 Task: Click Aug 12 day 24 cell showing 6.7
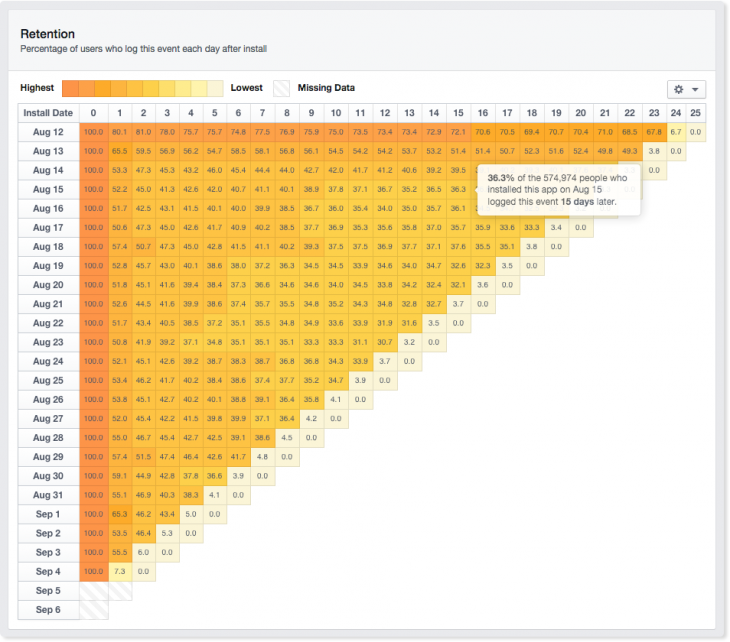point(676,132)
